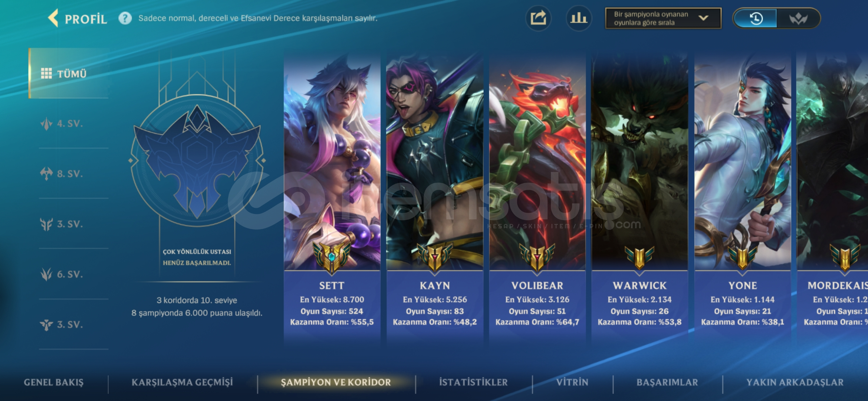The height and width of the screenshot is (401, 868).
Task: Toggle to the history clock view
Action: click(x=756, y=18)
